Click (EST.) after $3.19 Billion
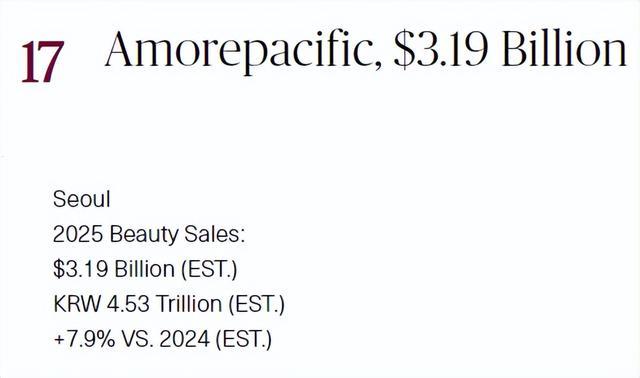 tap(209, 270)
